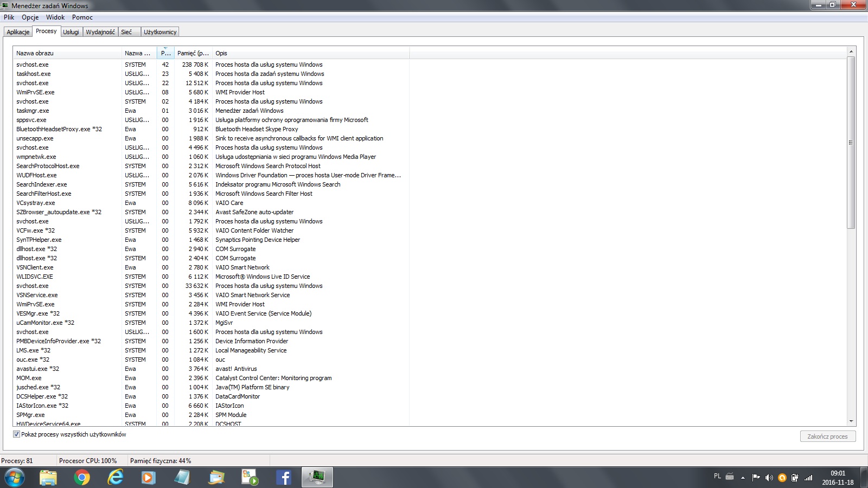Switch to the Użytkownicy tab
This screenshot has width=868, height=488.
point(159,32)
